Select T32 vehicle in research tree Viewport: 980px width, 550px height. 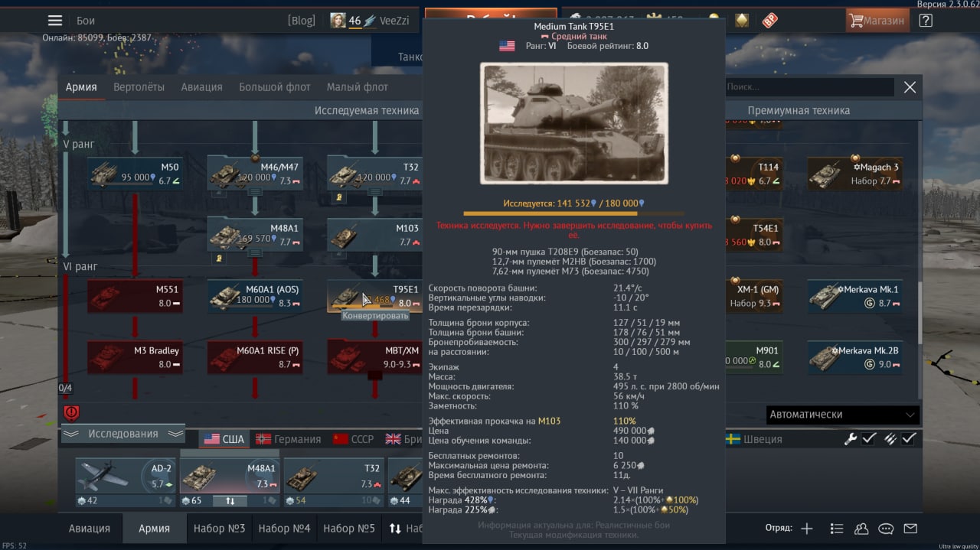click(x=374, y=174)
